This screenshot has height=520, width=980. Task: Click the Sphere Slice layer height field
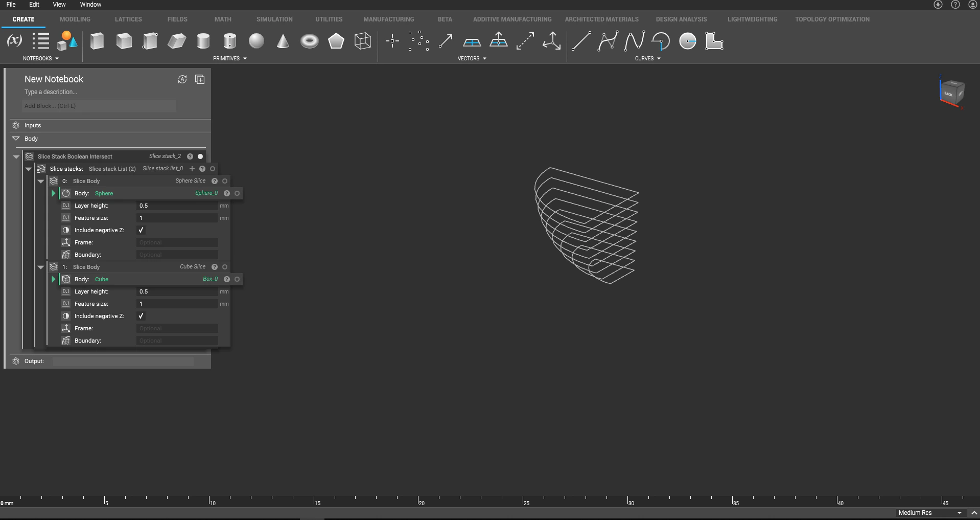point(176,206)
